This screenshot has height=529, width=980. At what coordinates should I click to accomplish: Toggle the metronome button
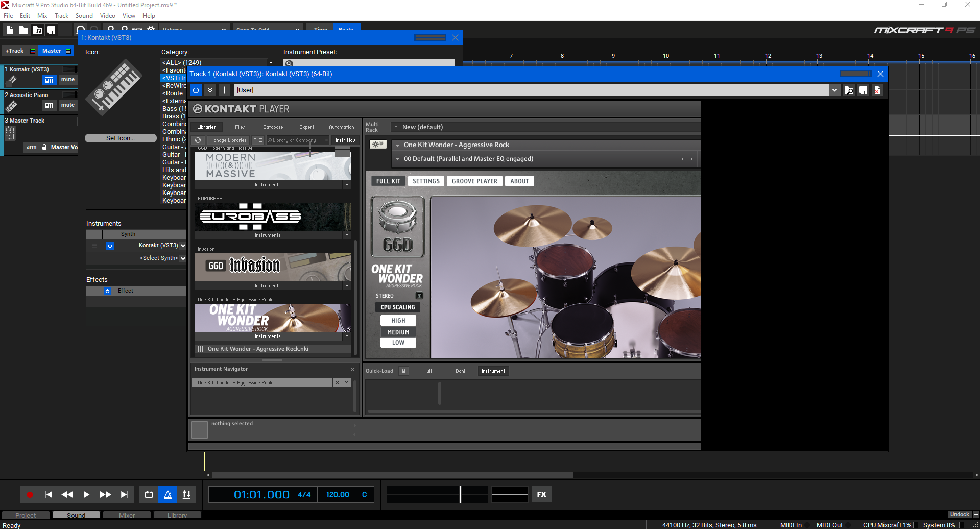point(168,494)
